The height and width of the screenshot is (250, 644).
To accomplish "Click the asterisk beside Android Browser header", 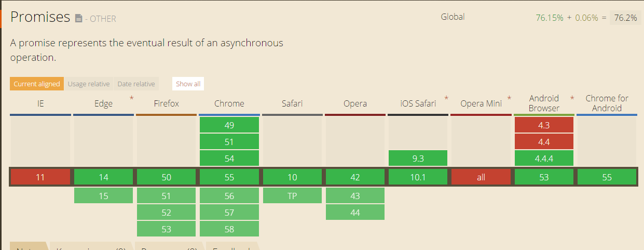I will pyautogui.click(x=572, y=98).
